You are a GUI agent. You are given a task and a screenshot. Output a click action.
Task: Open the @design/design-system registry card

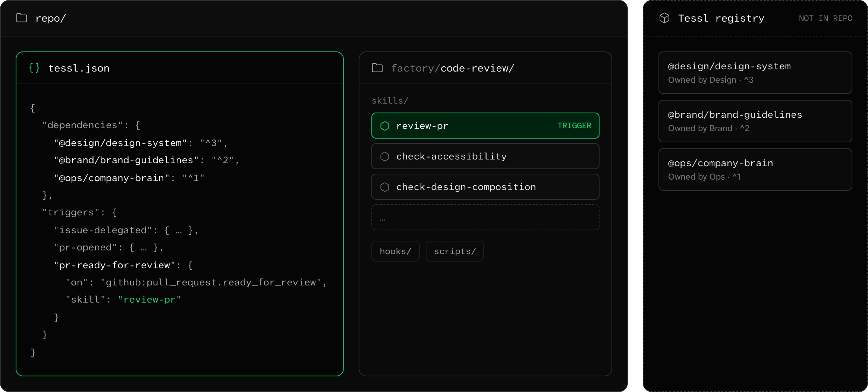pyautogui.click(x=755, y=73)
